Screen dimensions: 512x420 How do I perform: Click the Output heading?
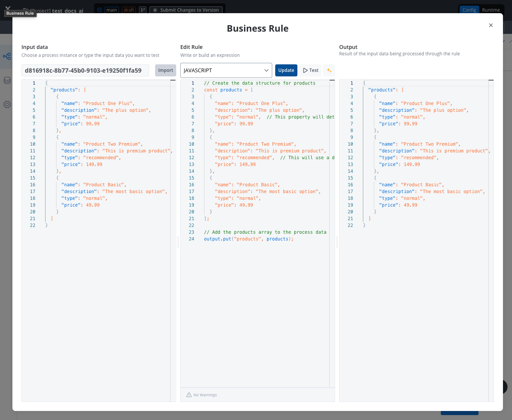348,47
